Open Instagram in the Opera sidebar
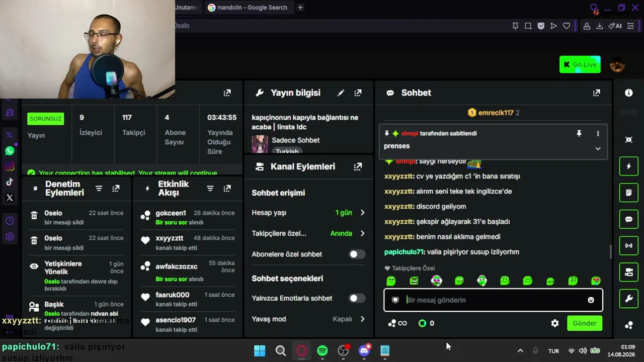644x362 pixels. pos(10,166)
